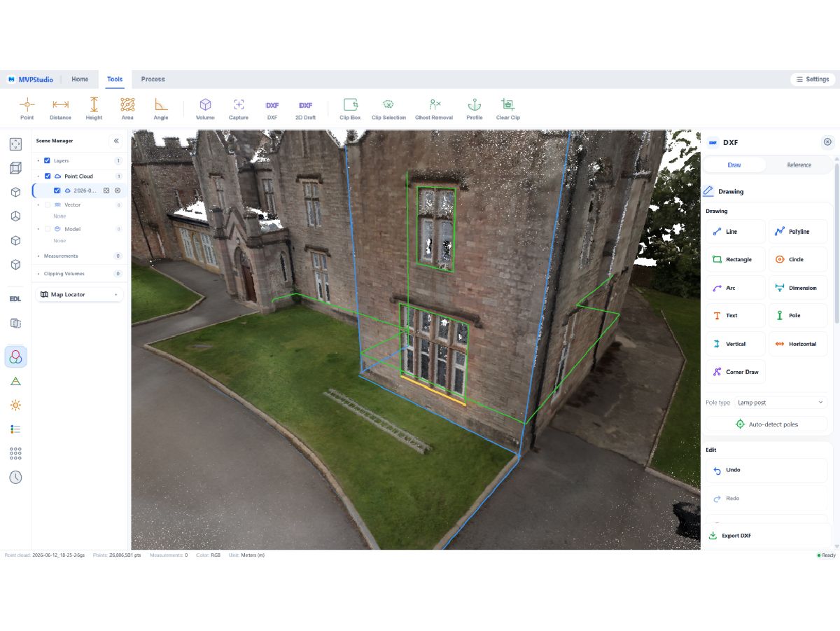Choose the Arc drawing tool
The image size is (840, 631).
pyautogui.click(x=735, y=288)
